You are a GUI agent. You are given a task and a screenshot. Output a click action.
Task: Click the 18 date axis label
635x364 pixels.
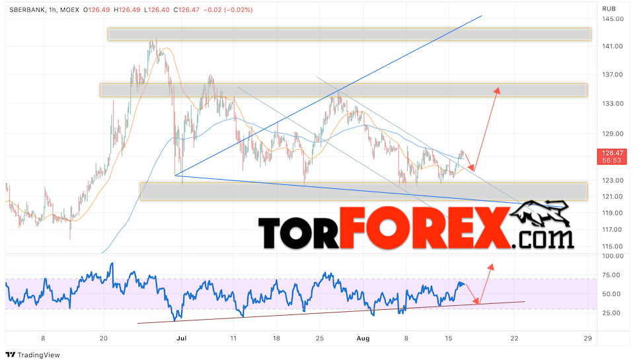click(276, 338)
